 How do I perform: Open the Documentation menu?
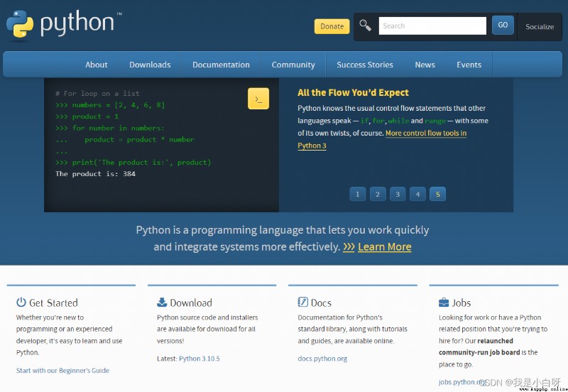pyautogui.click(x=221, y=65)
